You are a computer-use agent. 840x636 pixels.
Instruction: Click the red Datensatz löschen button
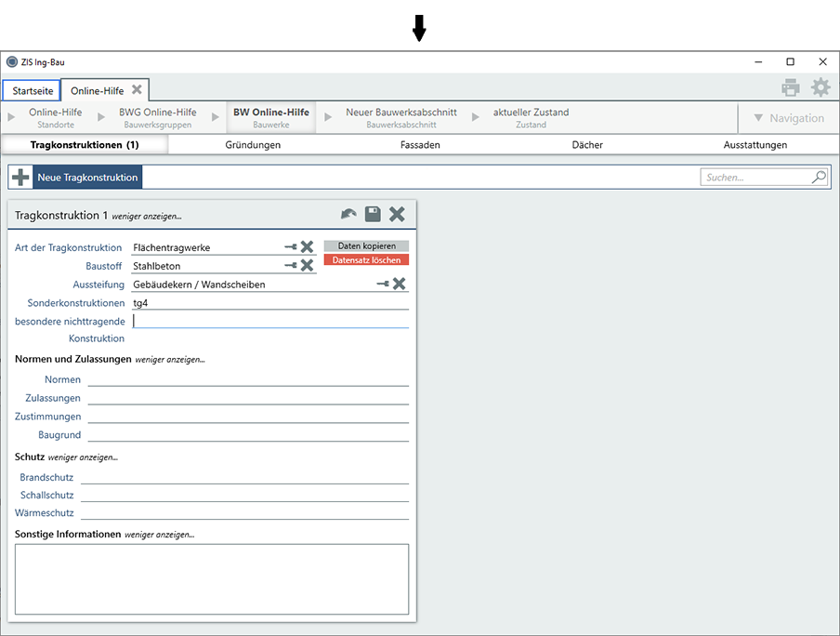point(366,260)
